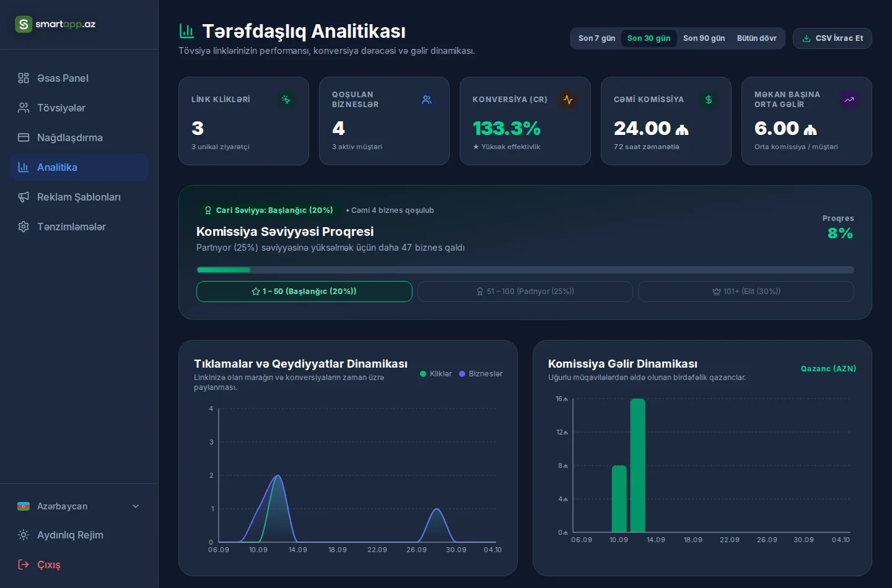892x588 pixels.
Task: Click the 51–100 (Partnyor (25%)) tier
Action: 525,292
